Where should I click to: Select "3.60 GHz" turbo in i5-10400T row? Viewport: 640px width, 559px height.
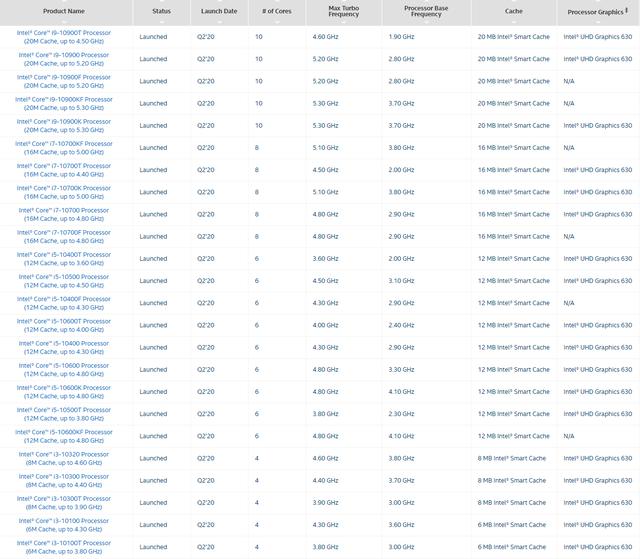(x=325, y=259)
